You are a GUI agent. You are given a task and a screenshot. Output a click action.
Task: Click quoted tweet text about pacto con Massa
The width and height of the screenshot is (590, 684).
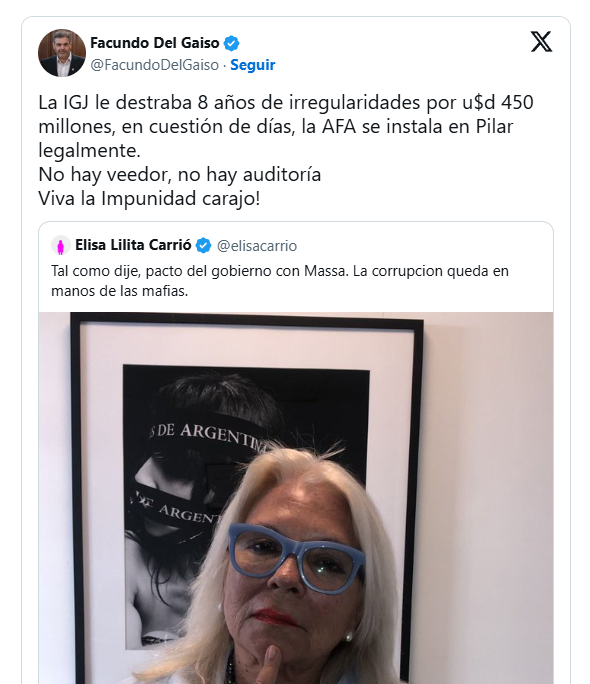280,280
